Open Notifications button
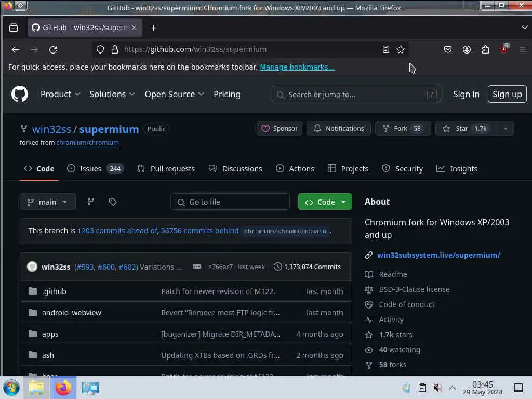532x399 pixels. point(339,129)
